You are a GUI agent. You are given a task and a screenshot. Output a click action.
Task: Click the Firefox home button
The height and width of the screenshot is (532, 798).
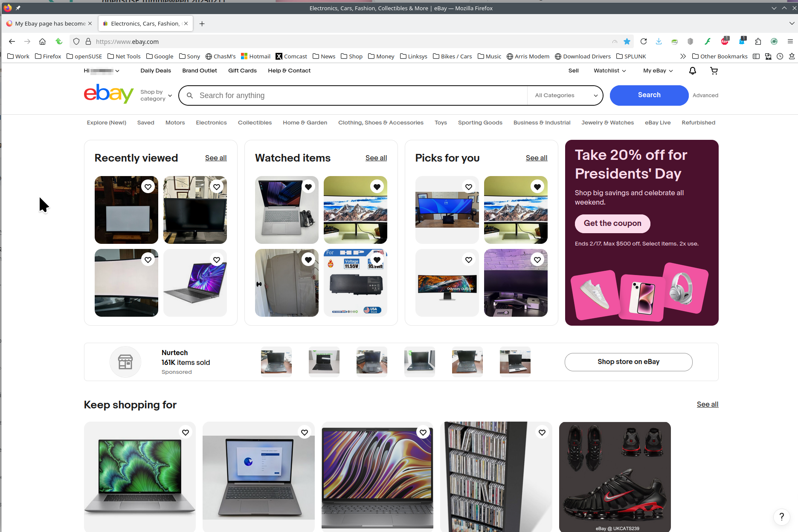pyautogui.click(x=42, y=41)
